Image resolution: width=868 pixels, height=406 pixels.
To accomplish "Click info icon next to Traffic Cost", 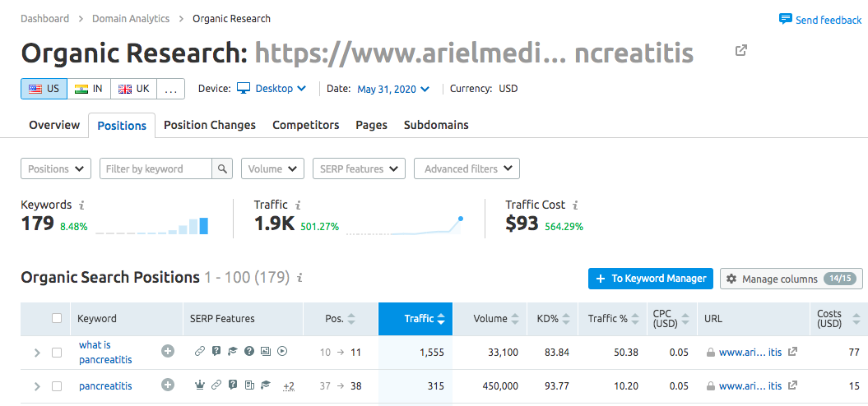I will point(576,205).
